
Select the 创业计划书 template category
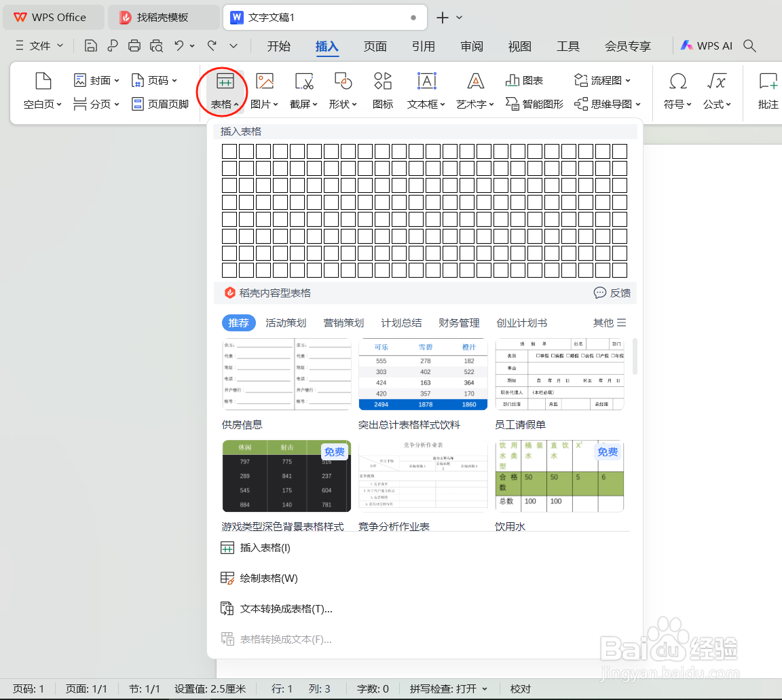tap(521, 323)
